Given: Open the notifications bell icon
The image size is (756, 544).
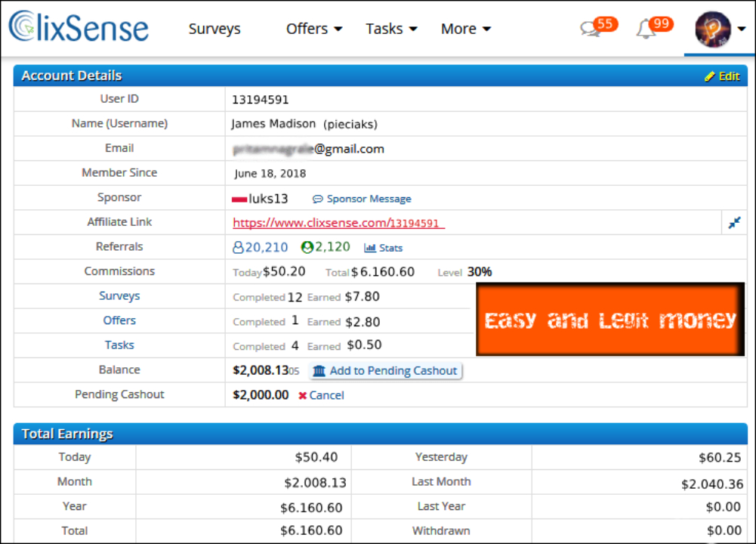Looking at the screenshot, I should [x=646, y=29].
